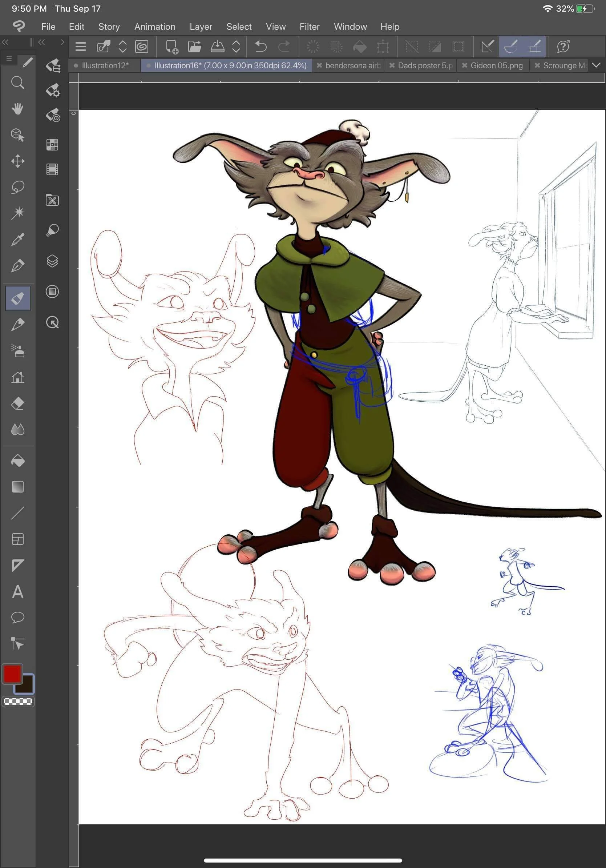The height and width of the screenshot is (868, 606).
Task: Select the dark brown sub color swatch
Action: (x=25, y=685)
